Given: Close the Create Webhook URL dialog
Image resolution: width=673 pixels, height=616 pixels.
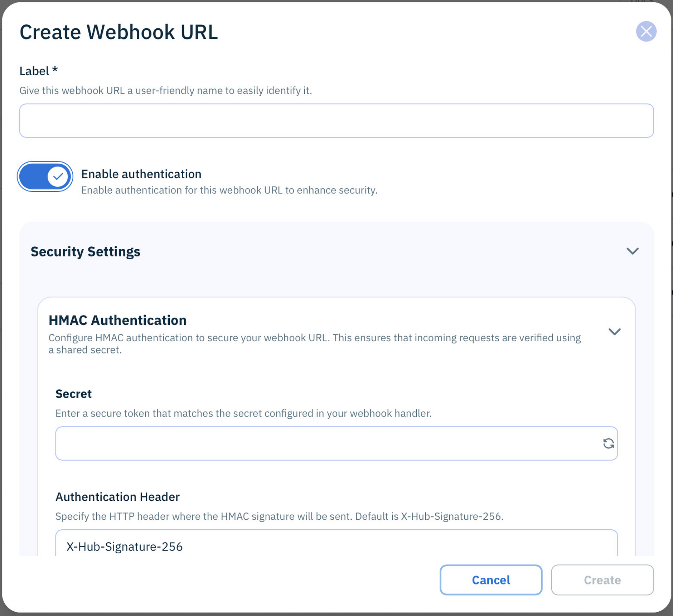Looking at the screenshot, I should click(647, 32).
